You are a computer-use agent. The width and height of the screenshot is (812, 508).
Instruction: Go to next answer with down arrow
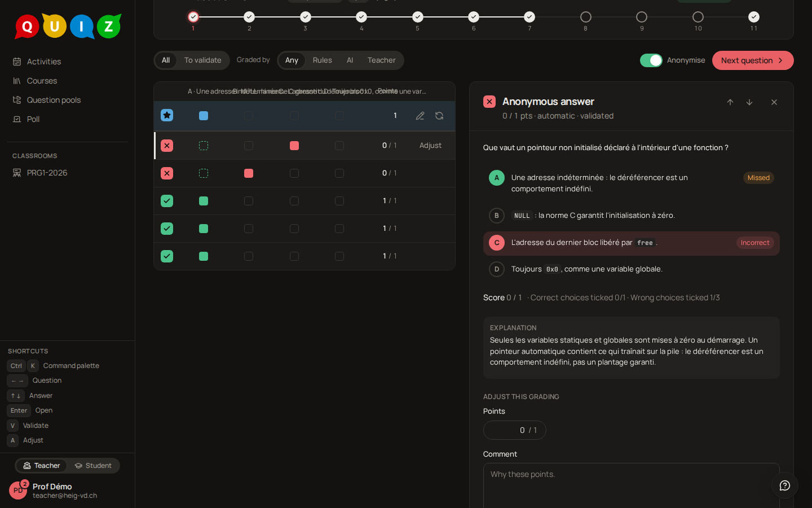749,102
